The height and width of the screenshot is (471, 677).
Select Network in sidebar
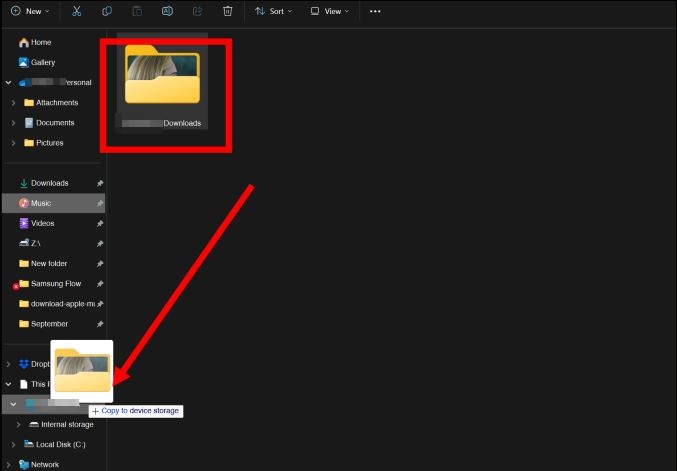tap(39, 465)
